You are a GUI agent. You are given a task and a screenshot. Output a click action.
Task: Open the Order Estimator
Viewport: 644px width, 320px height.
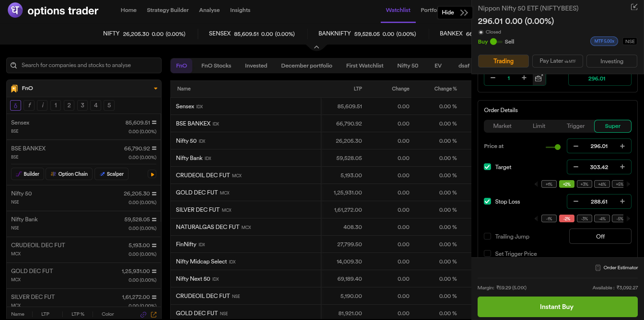point(616,268)
